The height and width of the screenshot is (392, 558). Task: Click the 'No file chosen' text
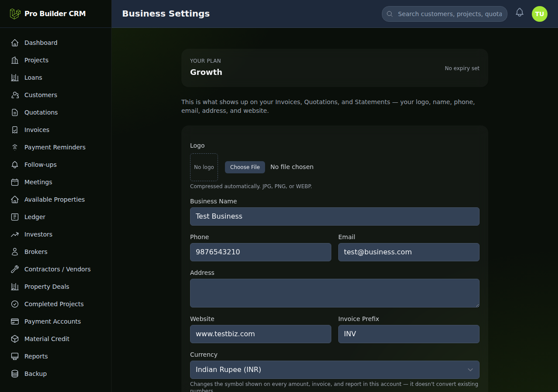coord(292,167)
